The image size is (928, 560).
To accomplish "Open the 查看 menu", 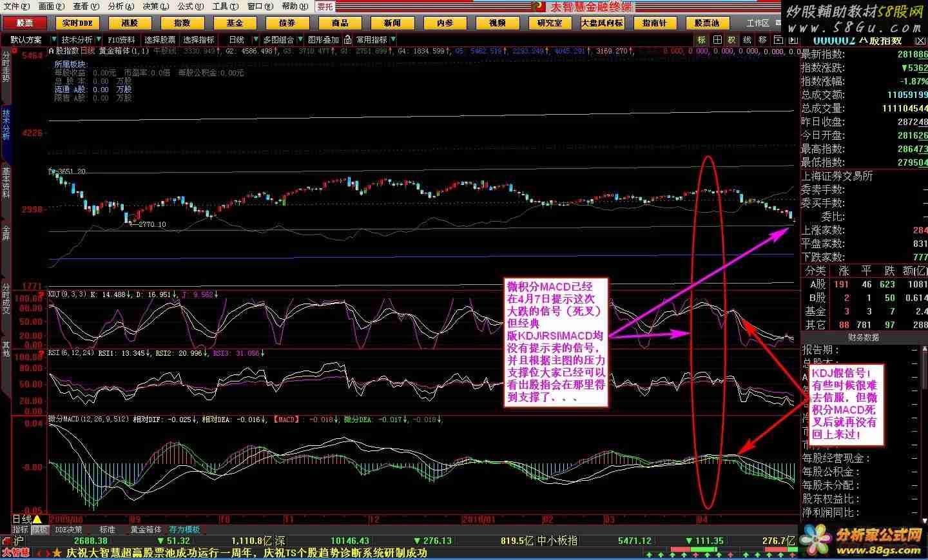I will tap(86, 6).
